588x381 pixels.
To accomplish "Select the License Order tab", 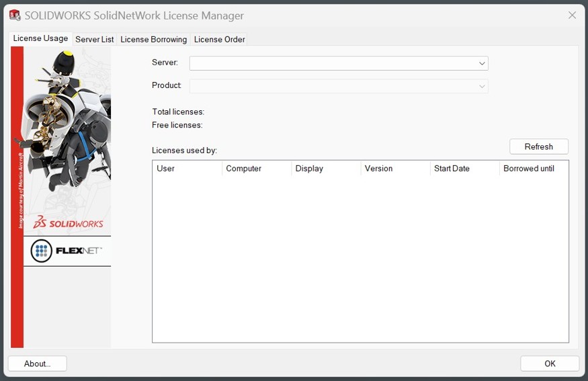I will (x=219, y=40).
